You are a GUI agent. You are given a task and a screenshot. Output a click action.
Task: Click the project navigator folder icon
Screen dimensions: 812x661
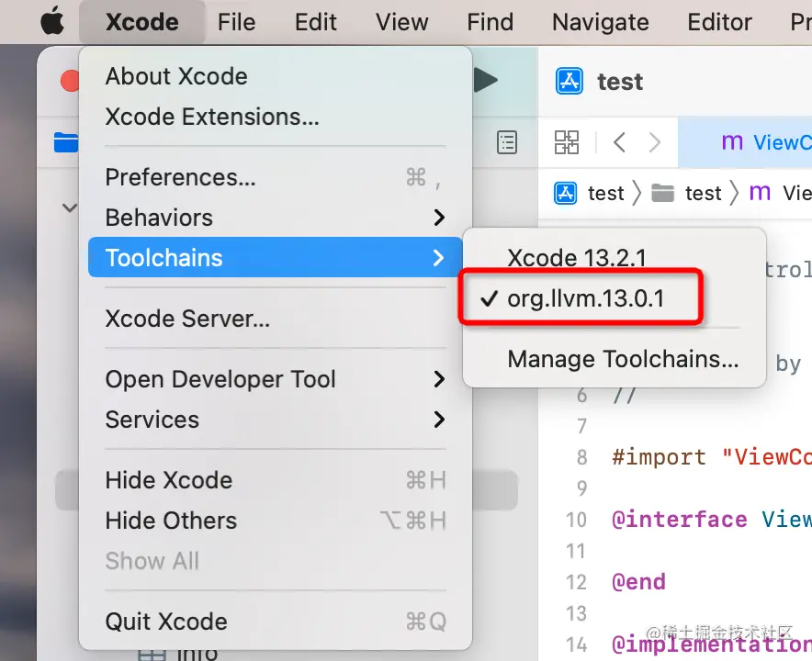[66, 142]
